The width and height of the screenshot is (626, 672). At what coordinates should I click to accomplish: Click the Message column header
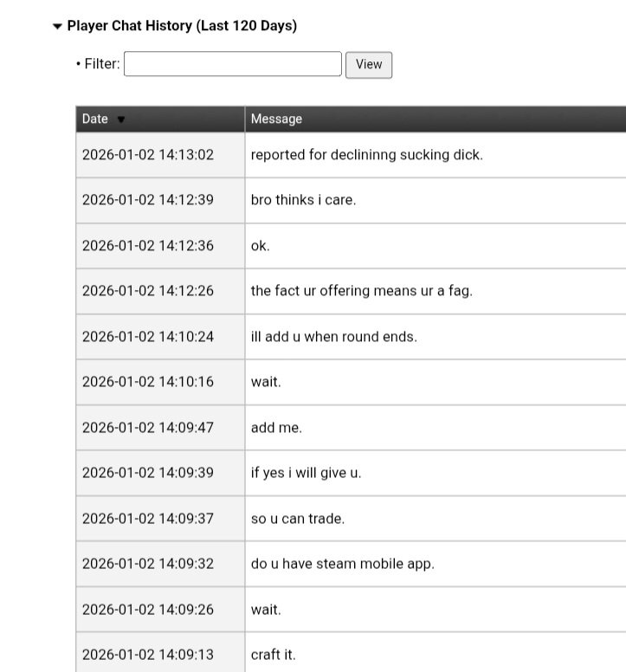[276, 119]
